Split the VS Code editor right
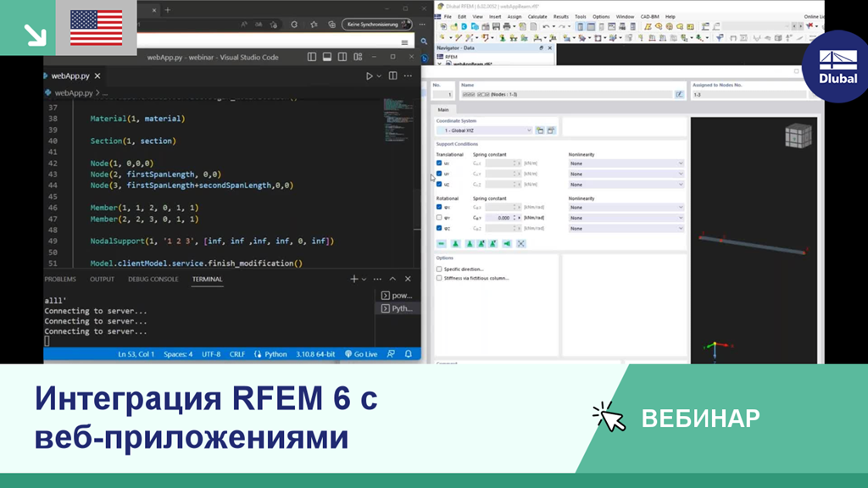Screen dimensions: 868x488 pyautogui.click(x=393, y=75)
